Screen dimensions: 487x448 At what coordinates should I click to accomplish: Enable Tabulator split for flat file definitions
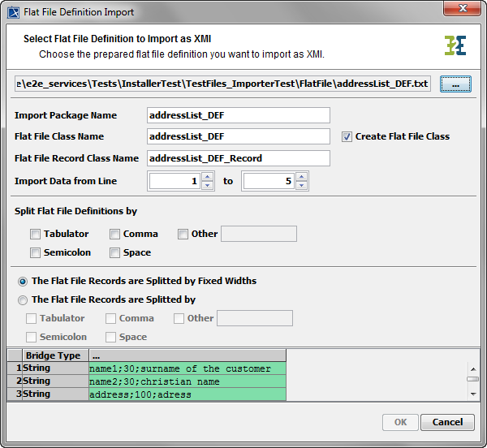click(35, 234)
